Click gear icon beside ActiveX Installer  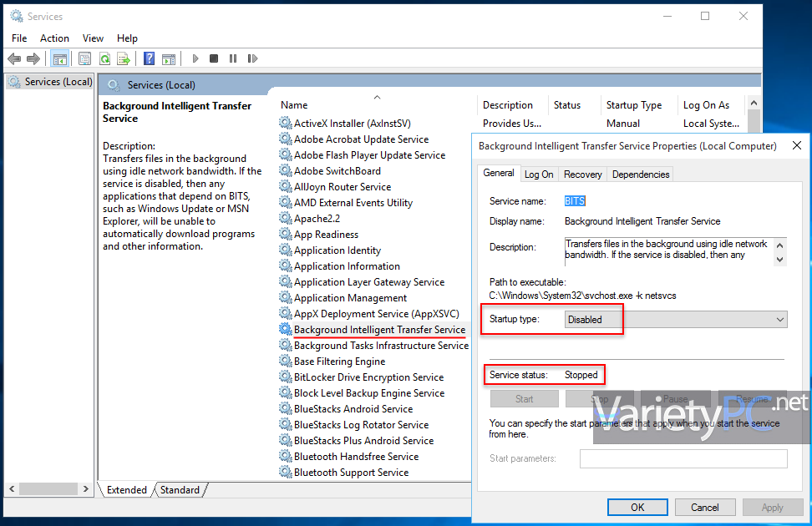pos(285,123)
